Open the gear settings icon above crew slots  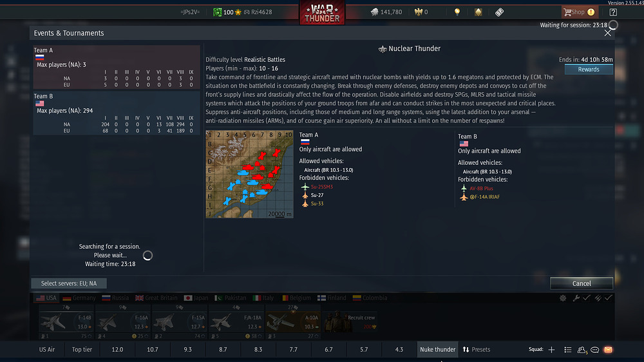(563, 298)
